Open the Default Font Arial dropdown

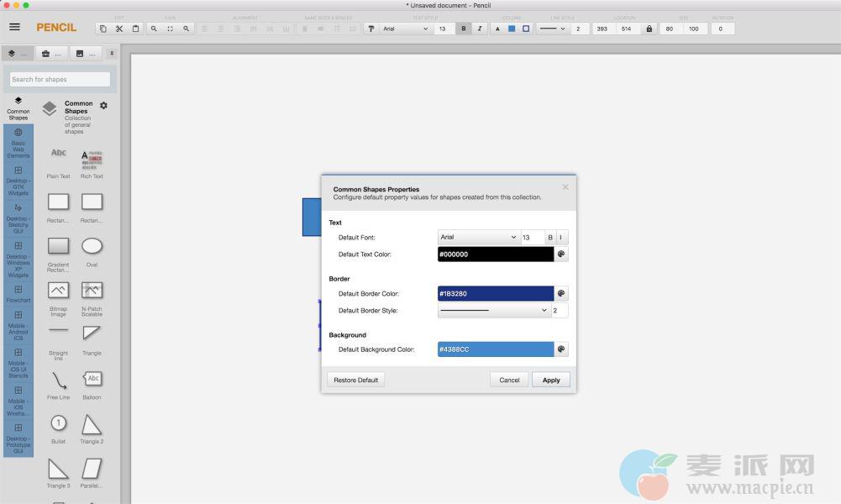[478, 238]
